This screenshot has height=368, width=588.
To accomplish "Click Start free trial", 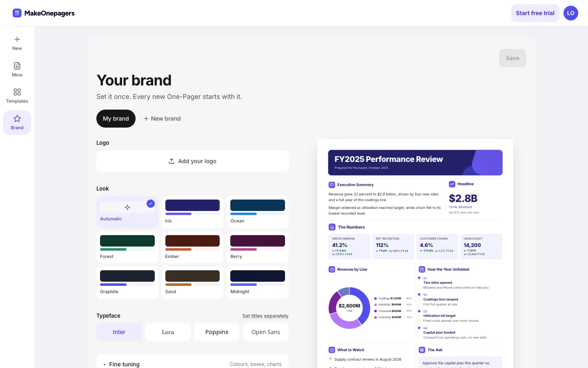I will tap(535, 13).
